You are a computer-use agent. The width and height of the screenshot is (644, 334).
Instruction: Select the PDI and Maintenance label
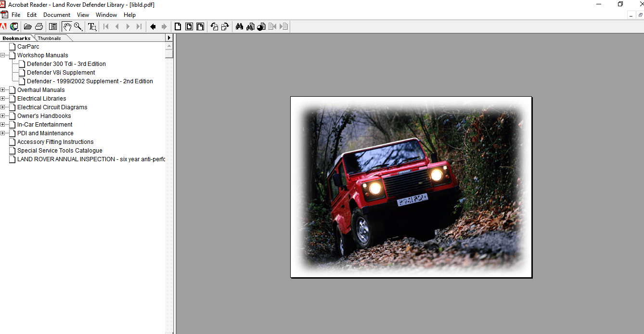click(x=45, y=133)
